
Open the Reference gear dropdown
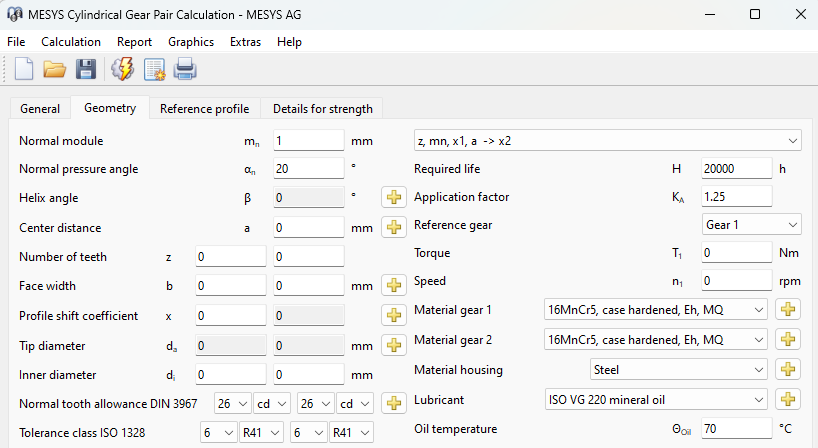[x=752, y=225]
